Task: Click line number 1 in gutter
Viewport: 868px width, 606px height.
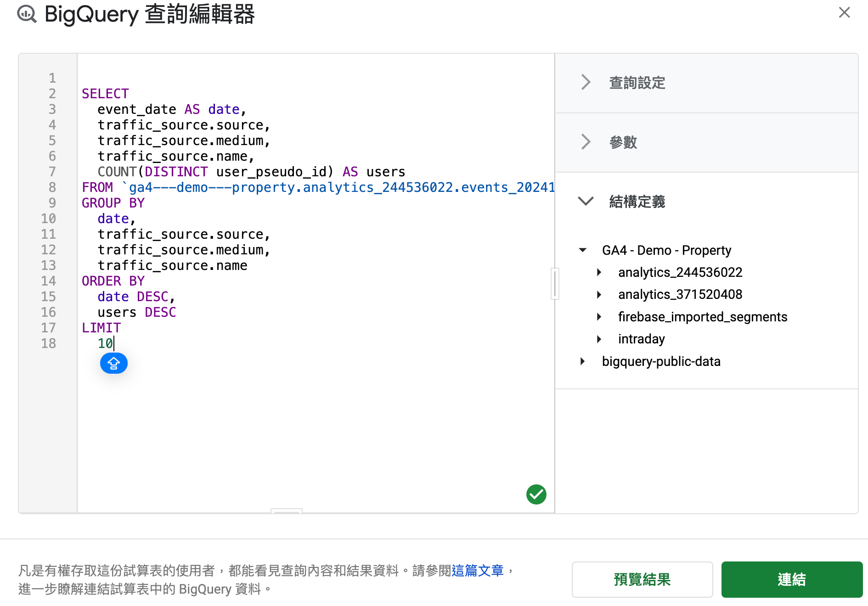Action: 52,78
